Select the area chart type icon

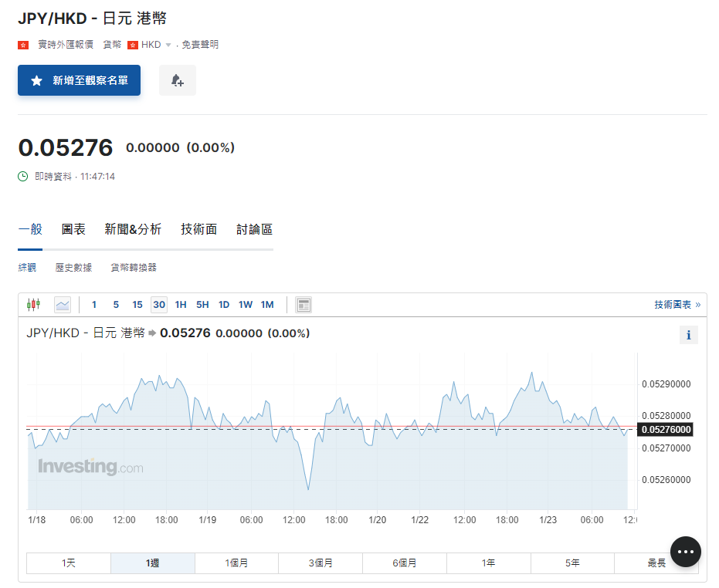tap(63, 305)
